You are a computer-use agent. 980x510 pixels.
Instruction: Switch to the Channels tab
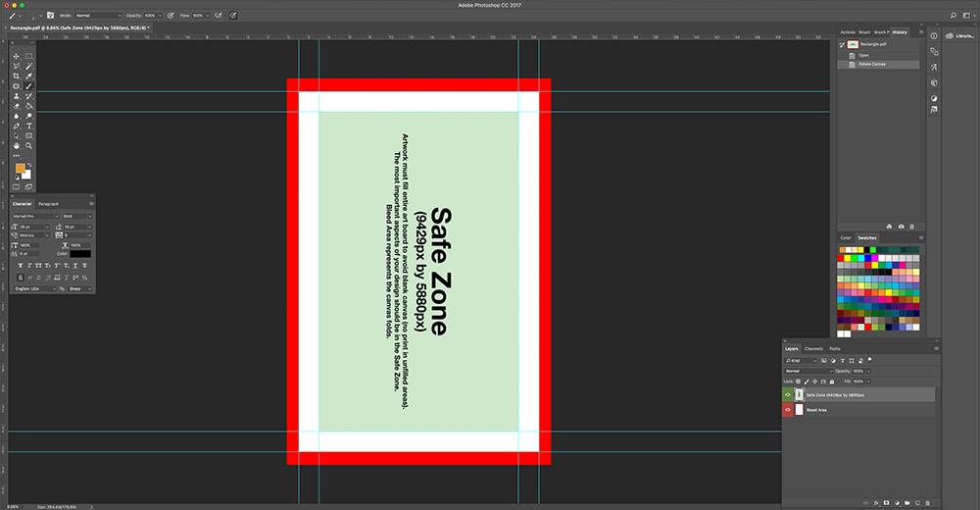tap(813, 349)
